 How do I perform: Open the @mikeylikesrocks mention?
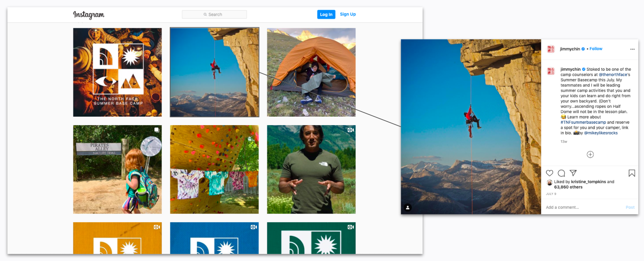coord(601,133)
